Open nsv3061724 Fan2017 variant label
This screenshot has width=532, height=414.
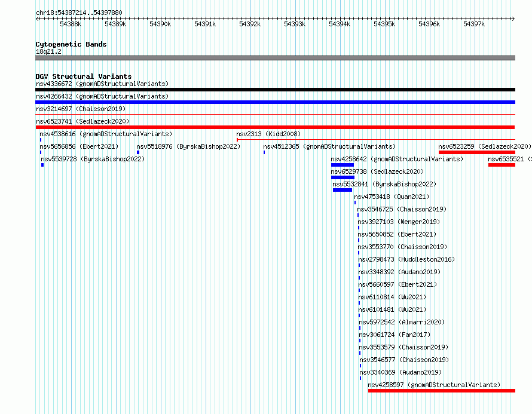395,335
